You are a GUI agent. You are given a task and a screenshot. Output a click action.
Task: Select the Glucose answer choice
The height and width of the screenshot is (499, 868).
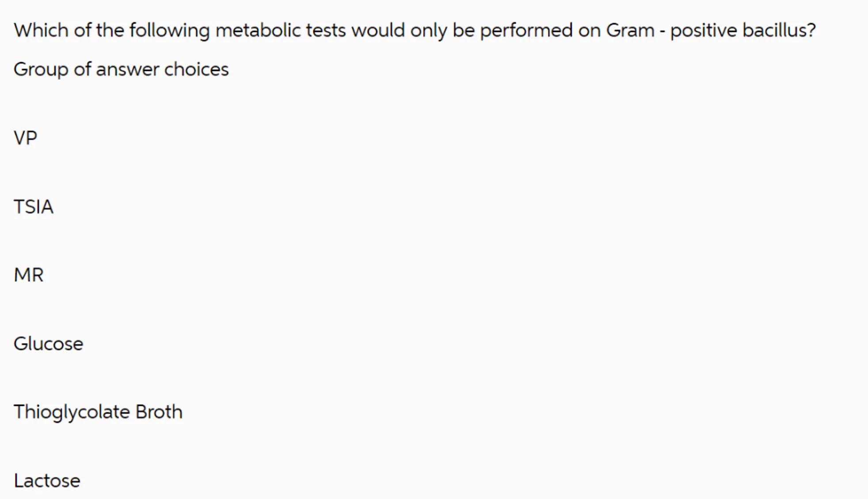tap(48, 344)
